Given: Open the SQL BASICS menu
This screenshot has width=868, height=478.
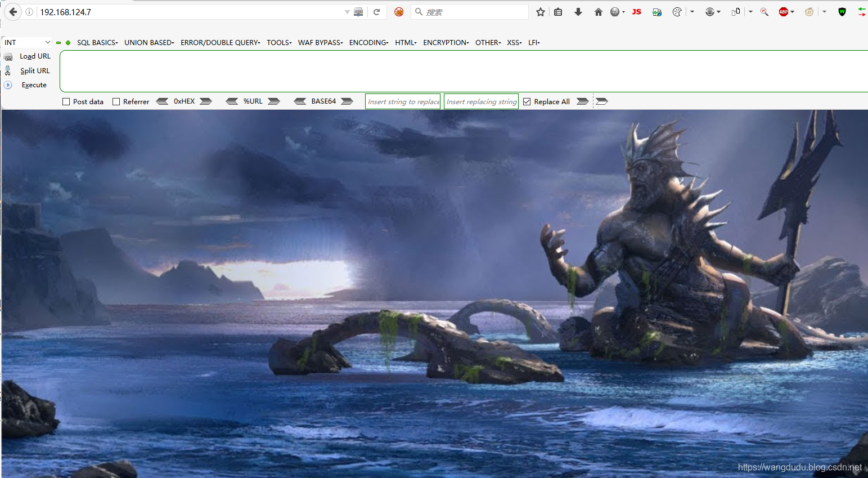Looking at the screenshot, I should [x=97, y=43].
